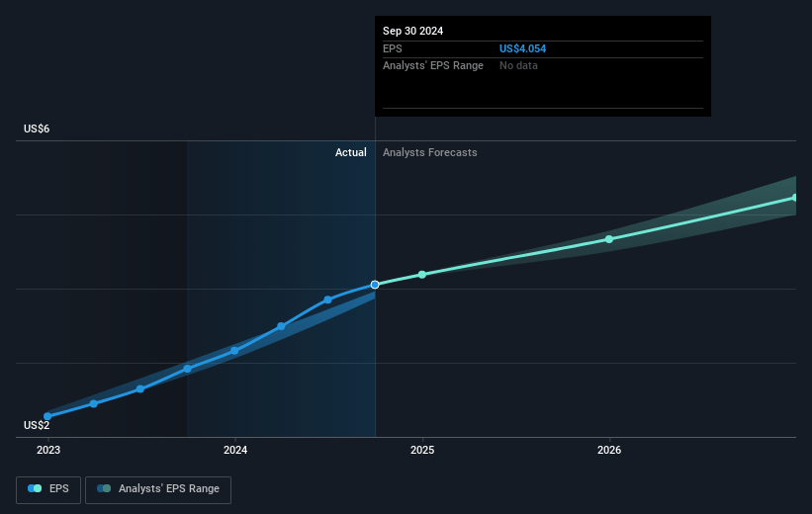812x514 pixels.
Task: Toggle the Analysts' EPS Range legend
Action: pos(158,489)
